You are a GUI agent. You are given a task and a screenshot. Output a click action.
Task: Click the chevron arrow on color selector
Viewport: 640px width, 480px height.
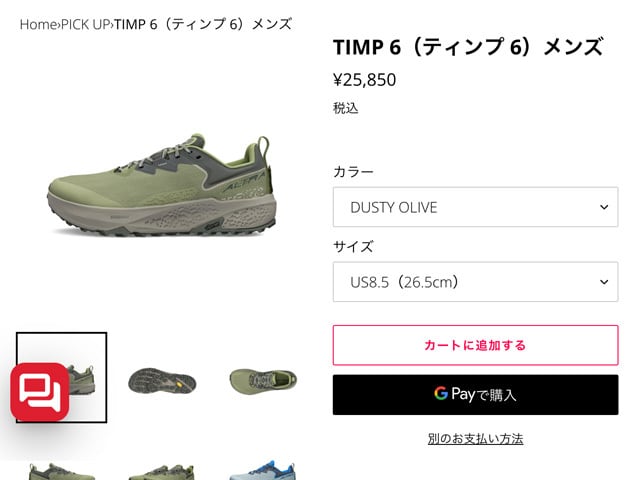click(604, 207)
